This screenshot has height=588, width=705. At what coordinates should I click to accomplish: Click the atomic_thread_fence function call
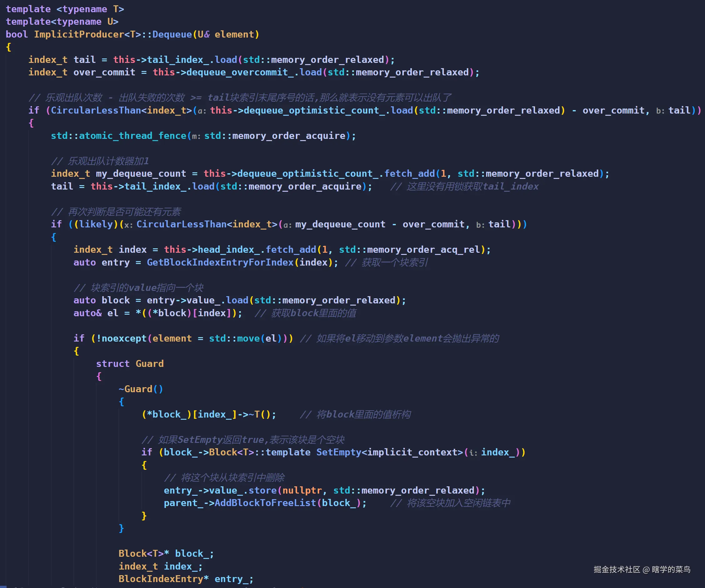pyautogui.click(x=132, y=136)
